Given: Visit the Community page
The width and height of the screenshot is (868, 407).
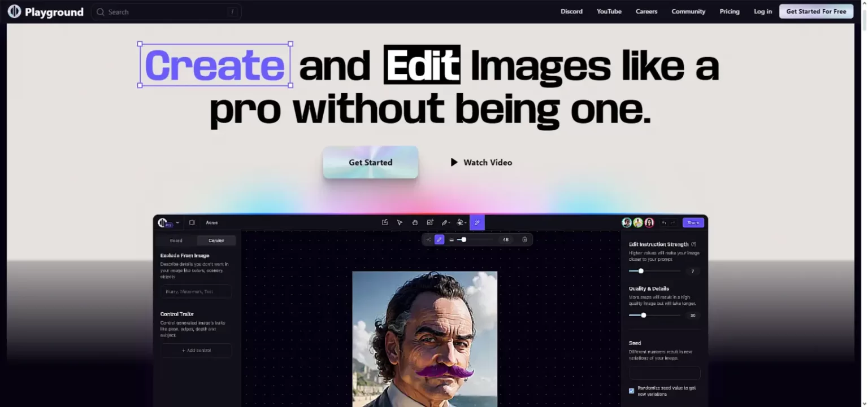Looking at the screenshot, I should click(x=688, y=11).
